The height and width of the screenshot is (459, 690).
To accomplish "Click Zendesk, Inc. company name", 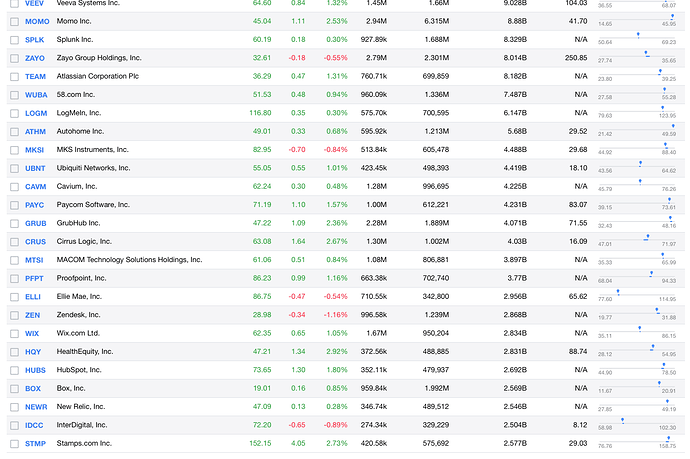I will click(x=83, y=315).
